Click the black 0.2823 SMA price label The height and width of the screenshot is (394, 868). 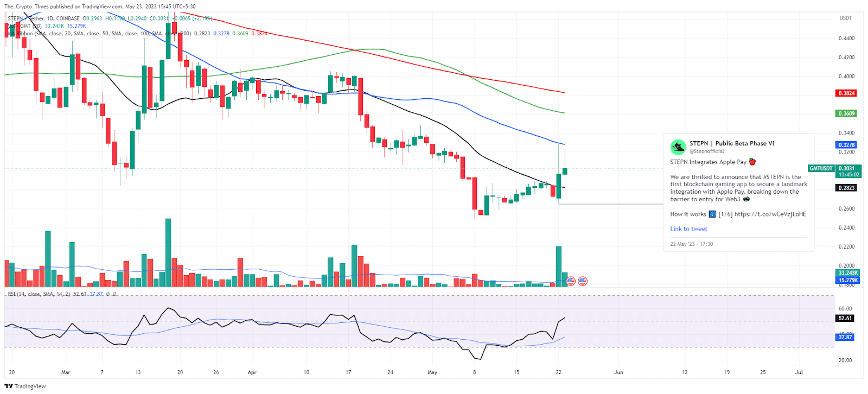846,188
